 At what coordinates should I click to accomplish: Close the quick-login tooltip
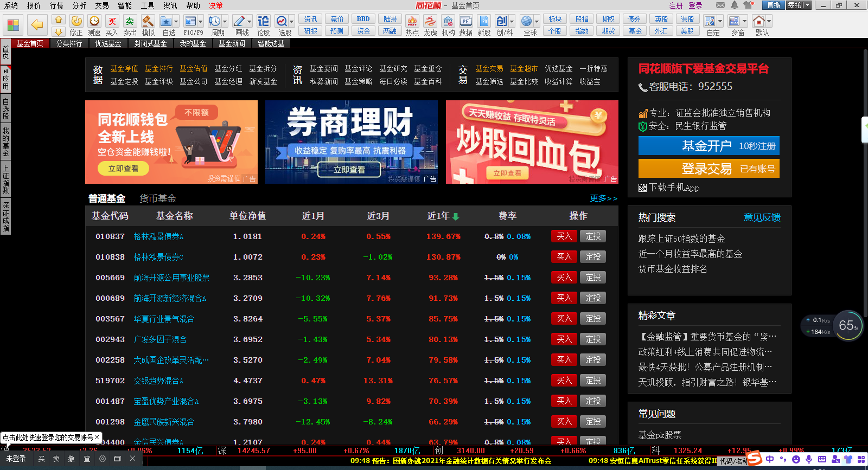[97, 437]
